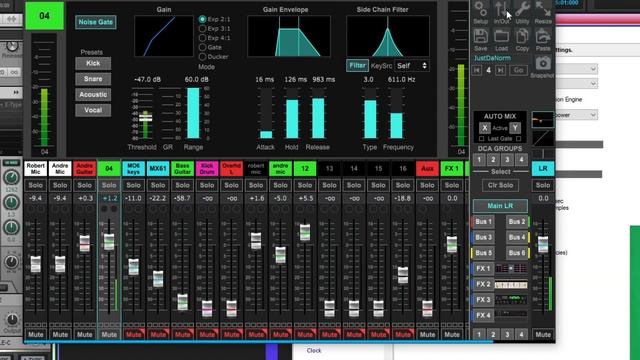Viewport: 640px width, 360px height.
Task: Select the Andre Guitar channel strip label
Action: coord(84,169)
